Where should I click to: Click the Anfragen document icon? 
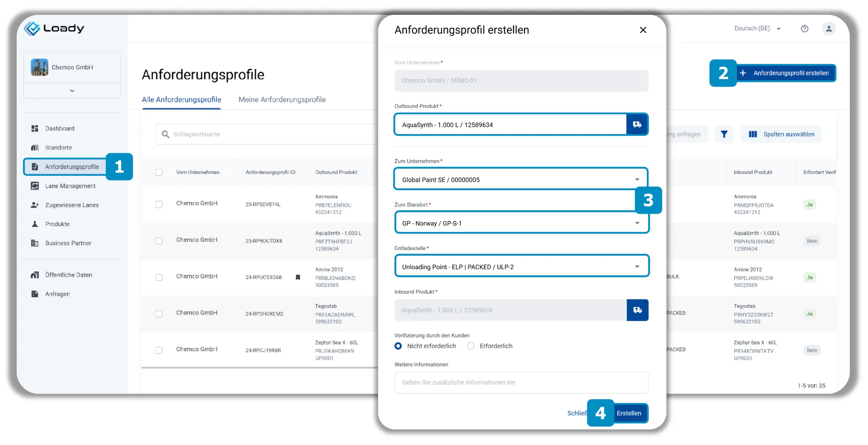pyautogui.click(x=35, y=294)
